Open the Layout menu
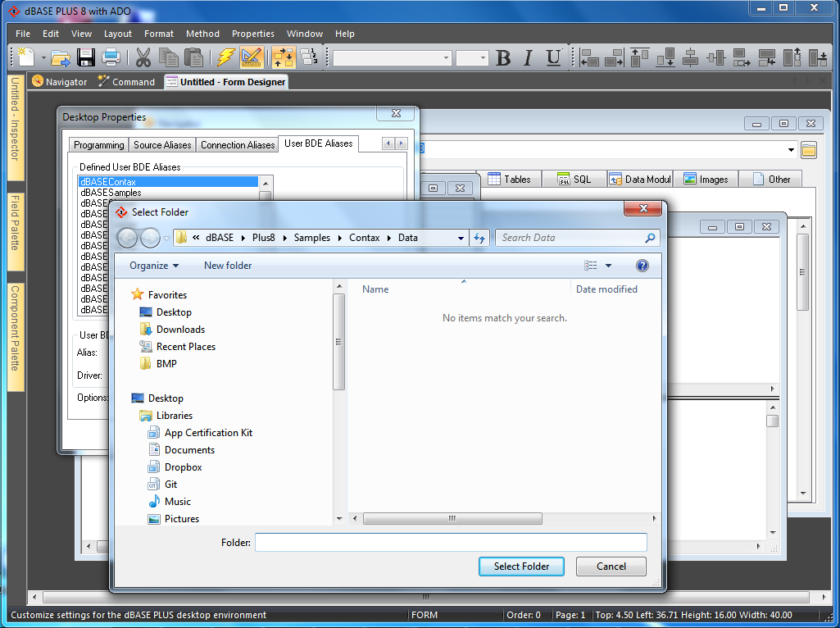This screenshot has width=840, height=628. tap(118, 34)
